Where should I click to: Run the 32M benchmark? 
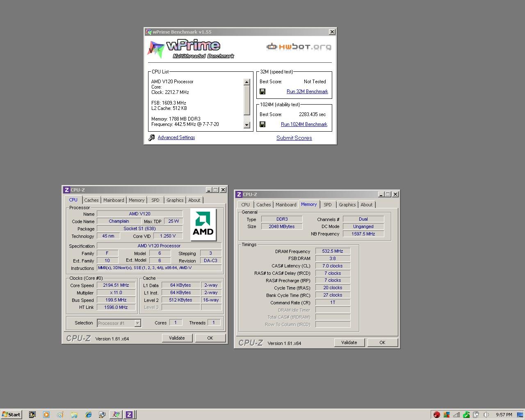click(307, 91)
